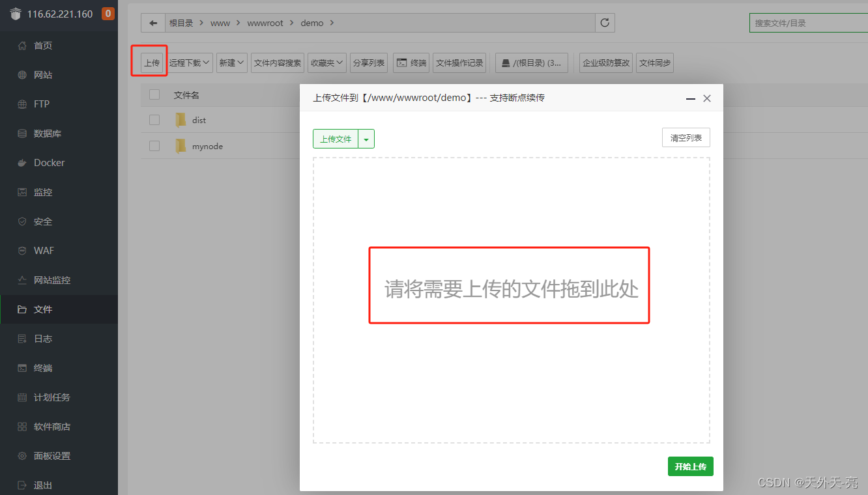Click 清空列表 in the upload dialog

tap(686, 137)
